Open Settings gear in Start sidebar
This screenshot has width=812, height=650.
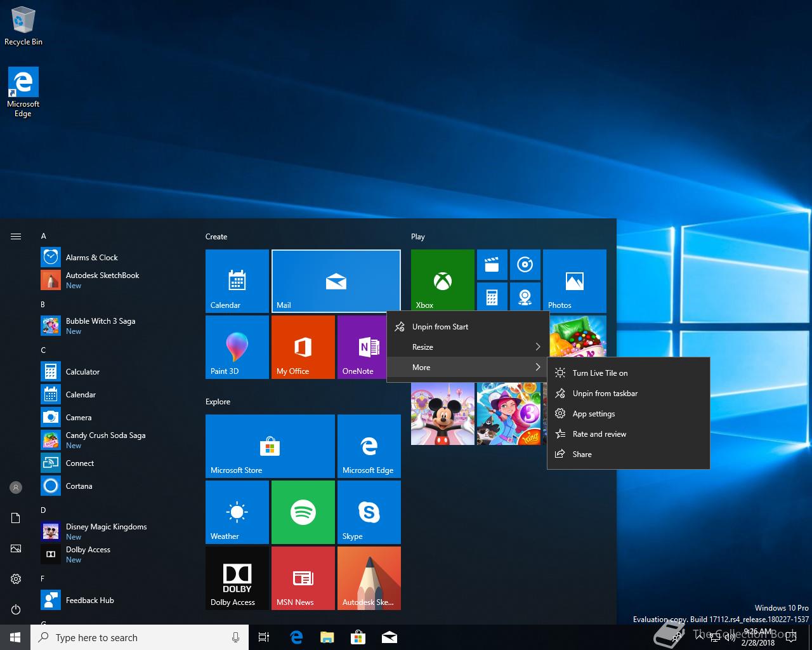pos(16,579)
